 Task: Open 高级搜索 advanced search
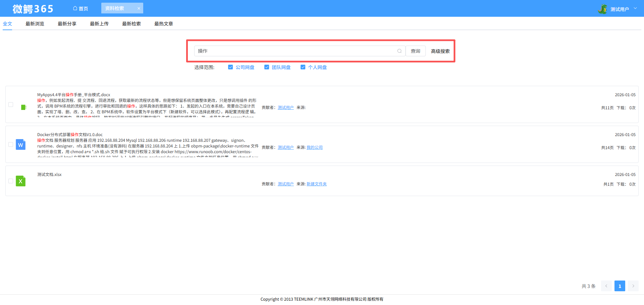click(x=440, y=51)
